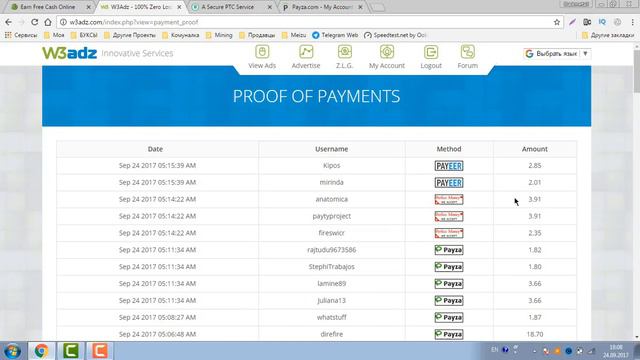Open the Chrome menu (three dots)

(x=633, y=22)
